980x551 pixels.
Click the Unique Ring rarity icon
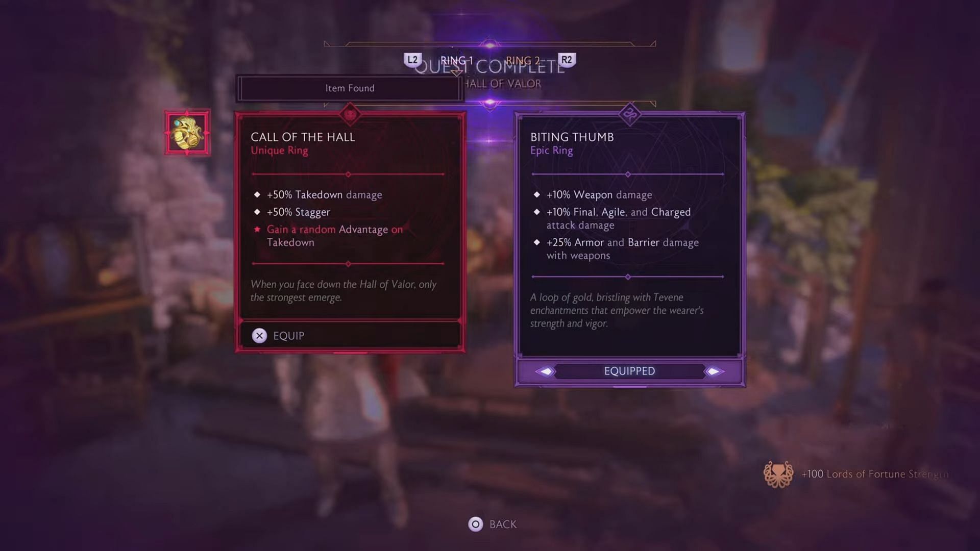tap(350, 113)
